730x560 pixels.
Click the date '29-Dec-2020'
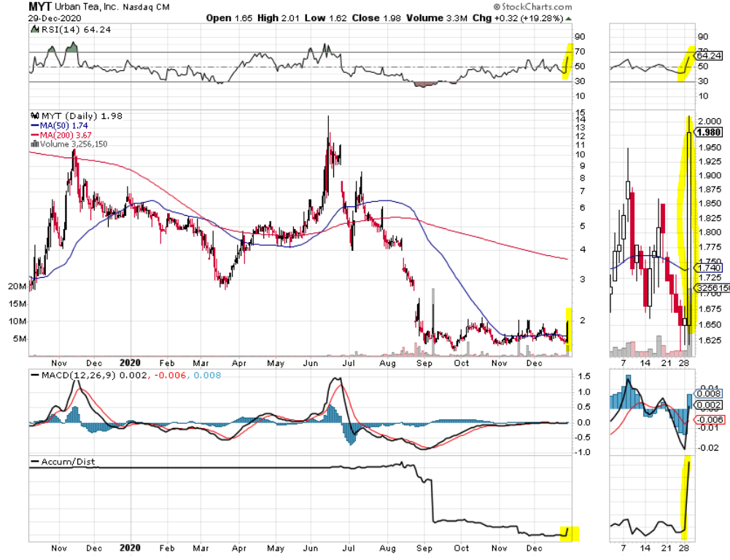click(55, 18)
